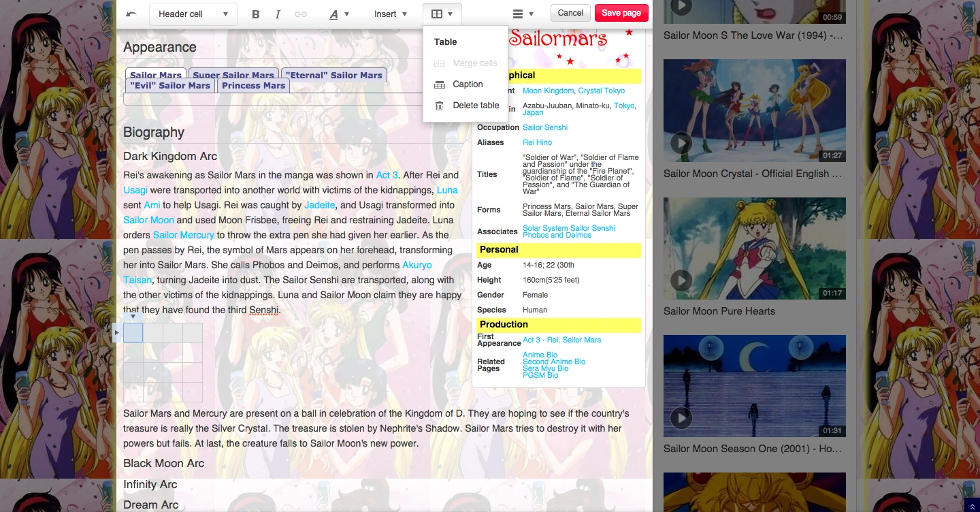
Task: Open the Sailor Moon Pure Hearts thumbnail
Action: click(x=755, y=248)
